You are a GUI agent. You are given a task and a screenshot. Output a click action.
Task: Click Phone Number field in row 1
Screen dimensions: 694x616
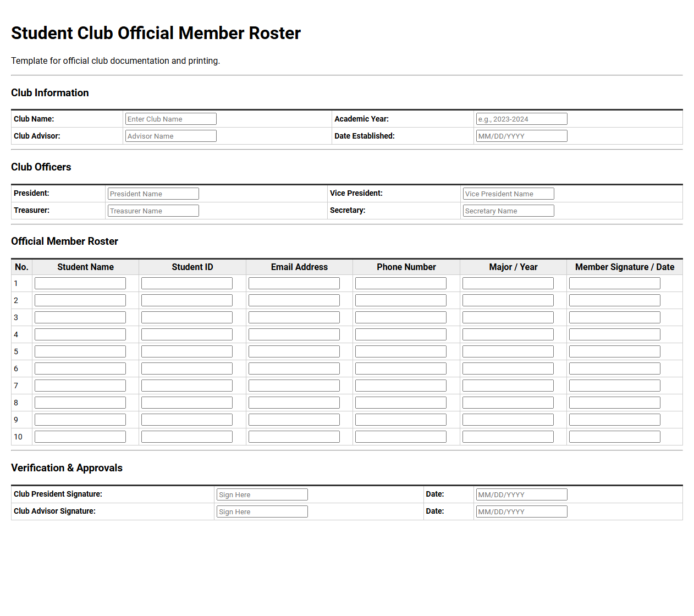click(401, 283)
